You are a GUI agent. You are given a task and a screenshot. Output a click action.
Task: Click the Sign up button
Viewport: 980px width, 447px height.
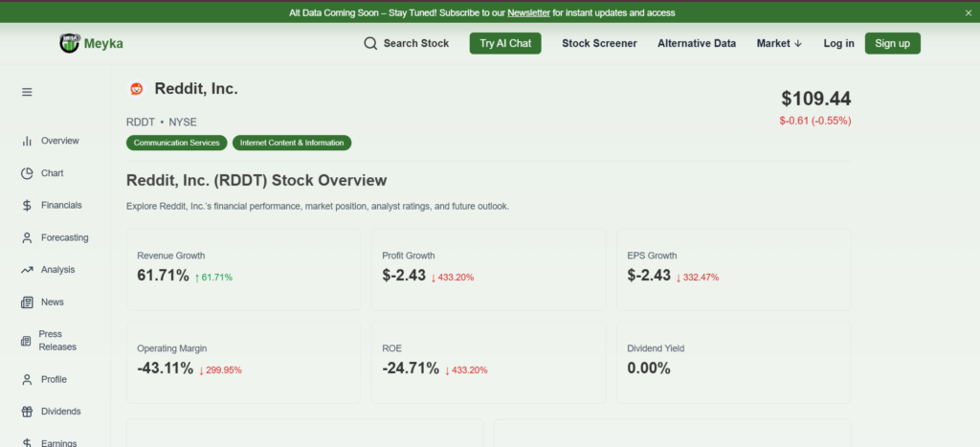coord(893,43)
